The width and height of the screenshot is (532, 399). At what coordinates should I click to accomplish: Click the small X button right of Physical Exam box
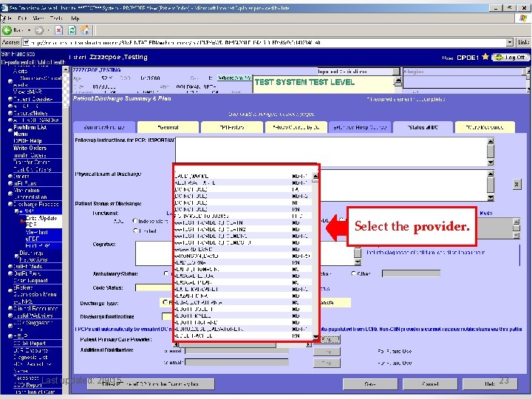click(516, 184)
